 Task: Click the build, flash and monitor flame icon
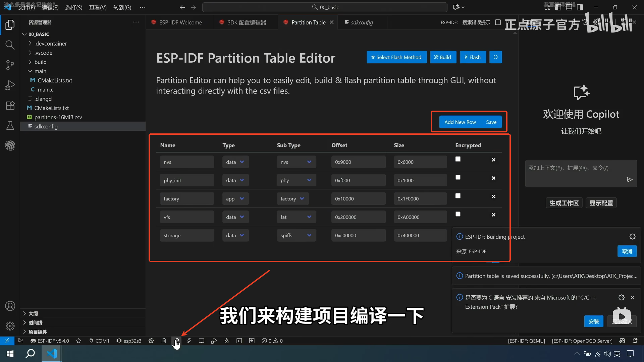[x=227, y=341]
